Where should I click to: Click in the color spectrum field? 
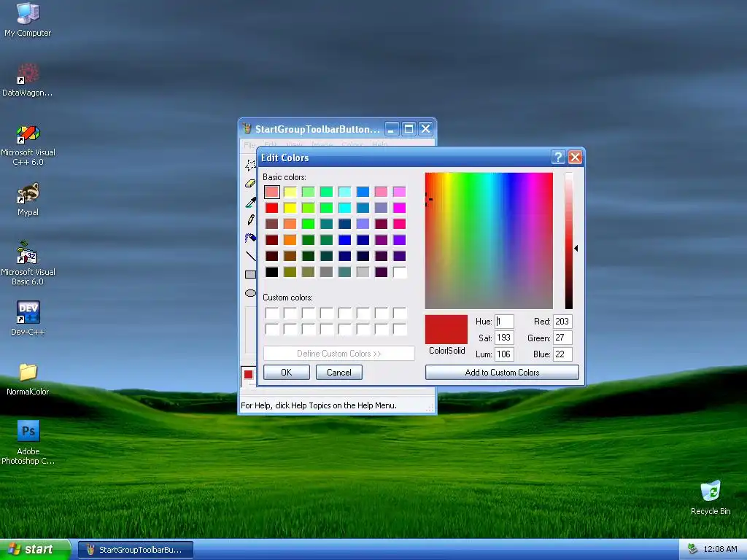(x=489, y=241)
